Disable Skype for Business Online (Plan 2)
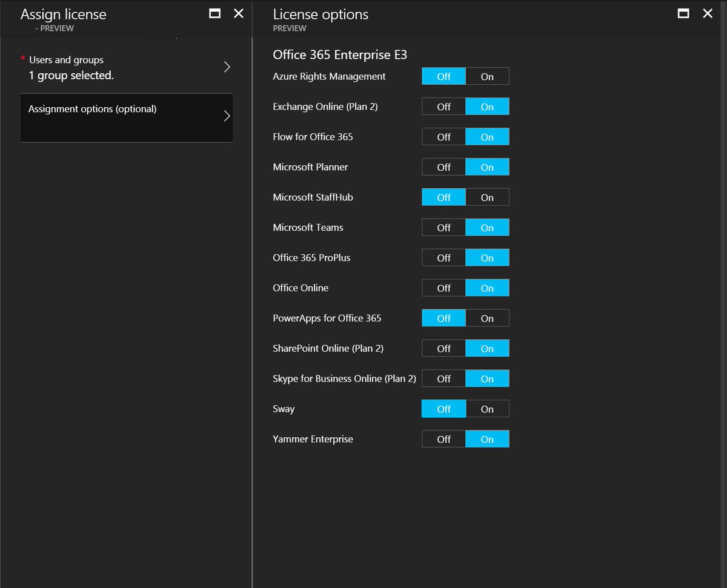Image resolution: width=727 pixels, height=588 pixels. point(443,379)
